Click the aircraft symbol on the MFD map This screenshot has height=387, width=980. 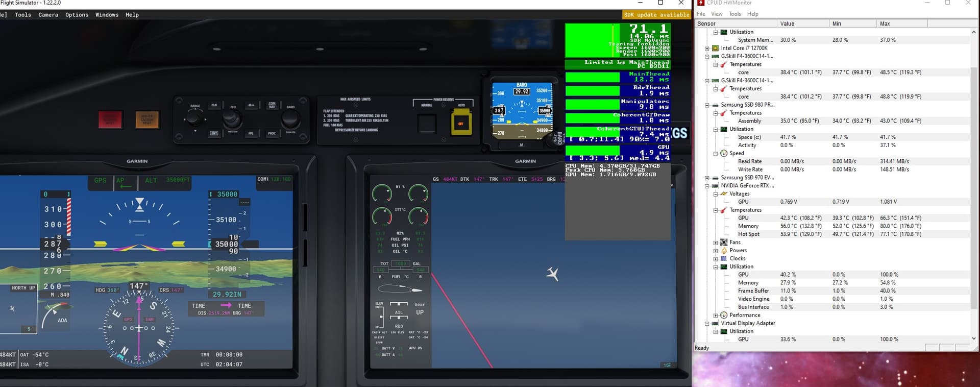[553, 274]
